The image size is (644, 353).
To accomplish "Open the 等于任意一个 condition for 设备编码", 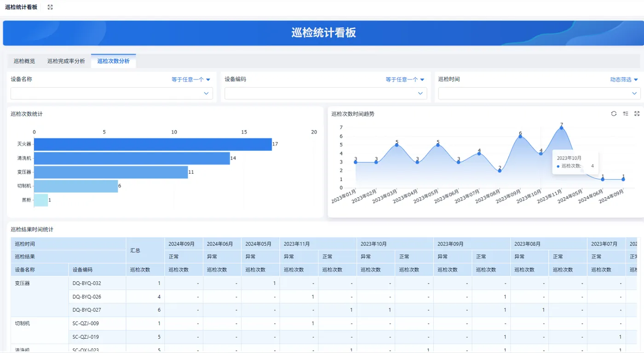I will tap(405, 80).
